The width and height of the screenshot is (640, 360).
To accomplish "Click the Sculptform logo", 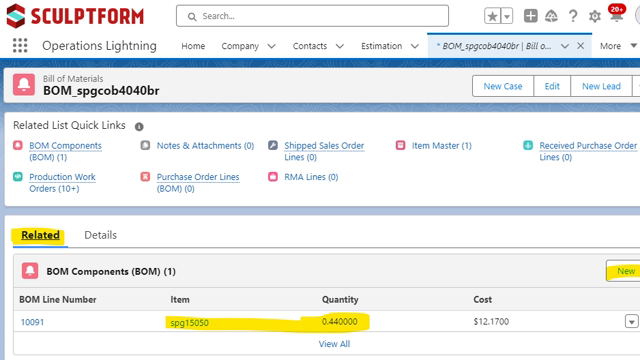I will pyautogui.click(x=76, y=16).
